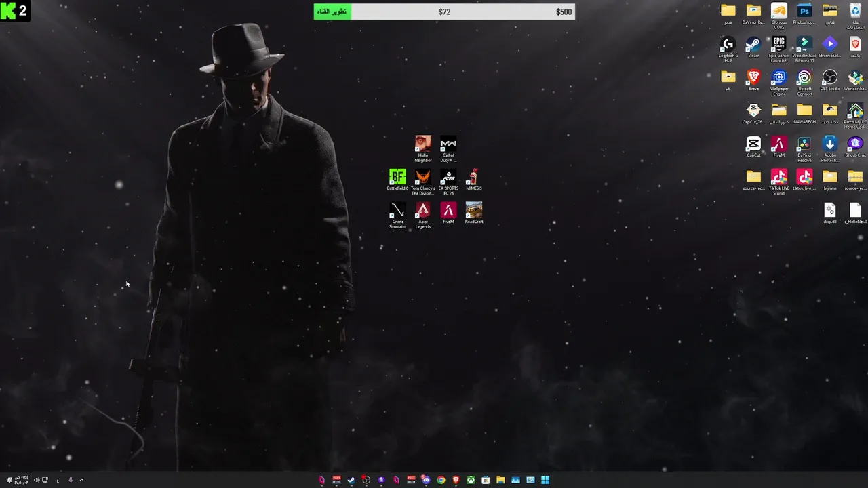Image resolution: width=868 pixels, height=488 pixels.
Task: Select the MIMESIS rooster icon
Action: [x=474, y=180]
